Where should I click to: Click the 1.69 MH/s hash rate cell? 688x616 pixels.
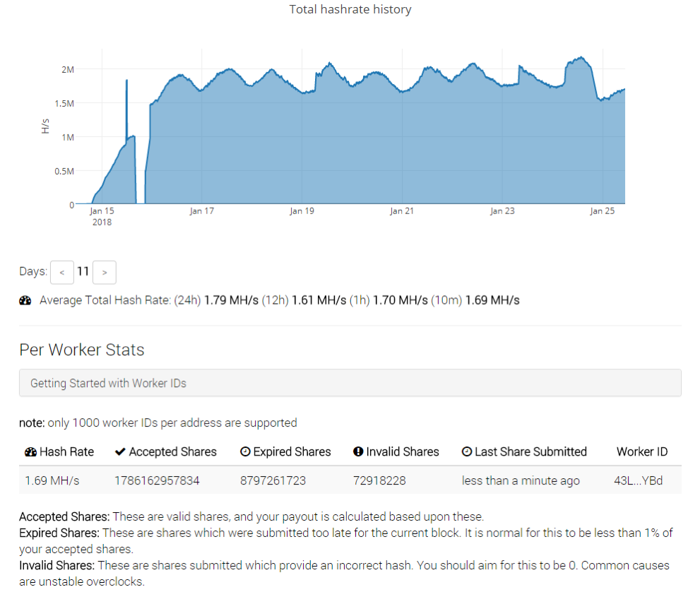point(52,481)
